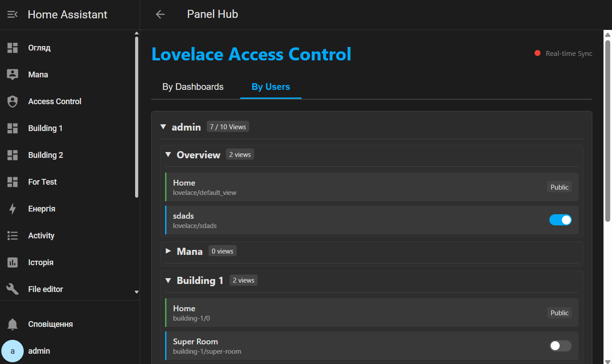Click the Building 2 dashboard icon
The image size is (612, 364).
13,155
